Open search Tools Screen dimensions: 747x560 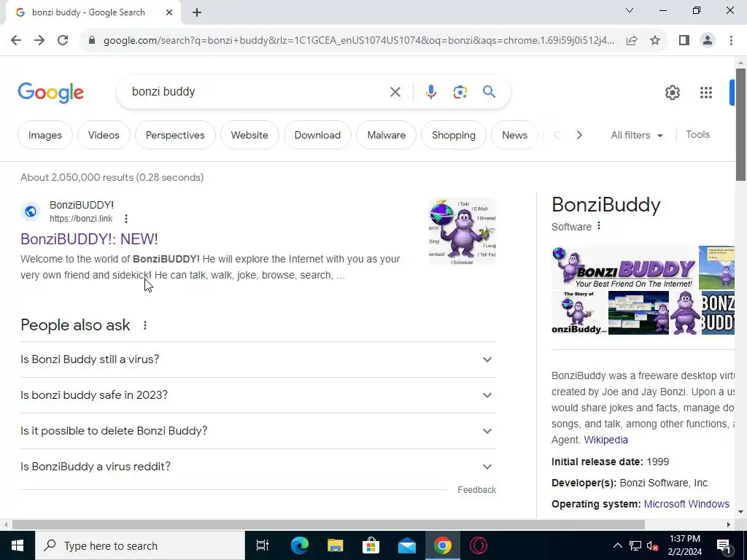click(x=697, y=135)
